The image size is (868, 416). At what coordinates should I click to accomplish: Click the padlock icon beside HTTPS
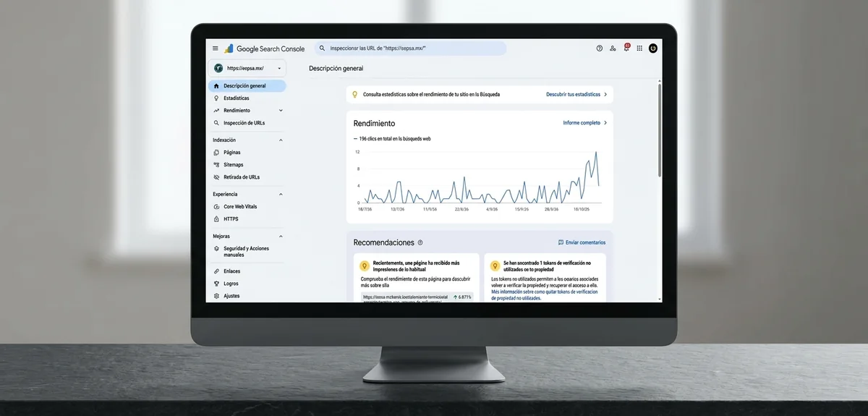pos(216,219)
